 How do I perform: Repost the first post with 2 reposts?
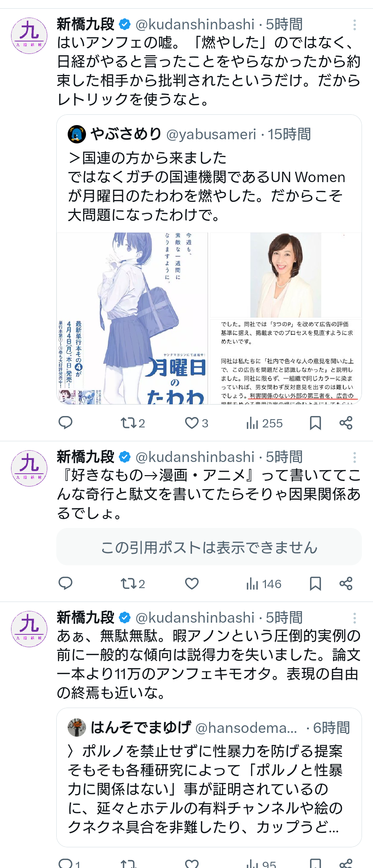pos(133,423)
